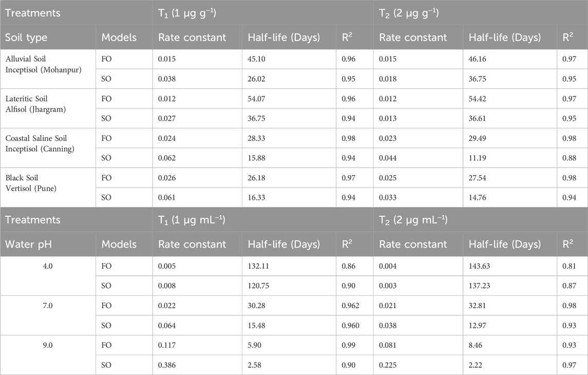Select the water pH 4.0 cell
This screenshot has height=375, width=588.
pos(48,276)
